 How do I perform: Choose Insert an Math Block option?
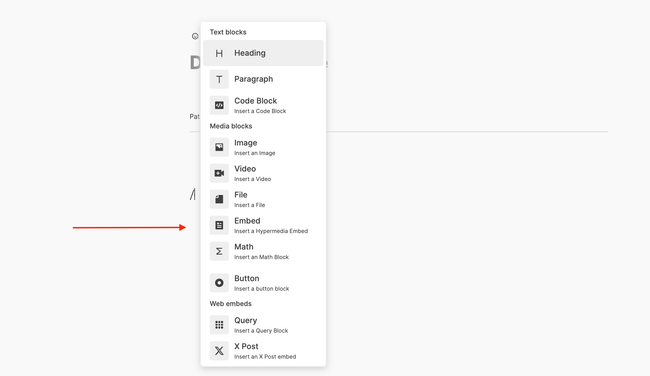point(263,252)
